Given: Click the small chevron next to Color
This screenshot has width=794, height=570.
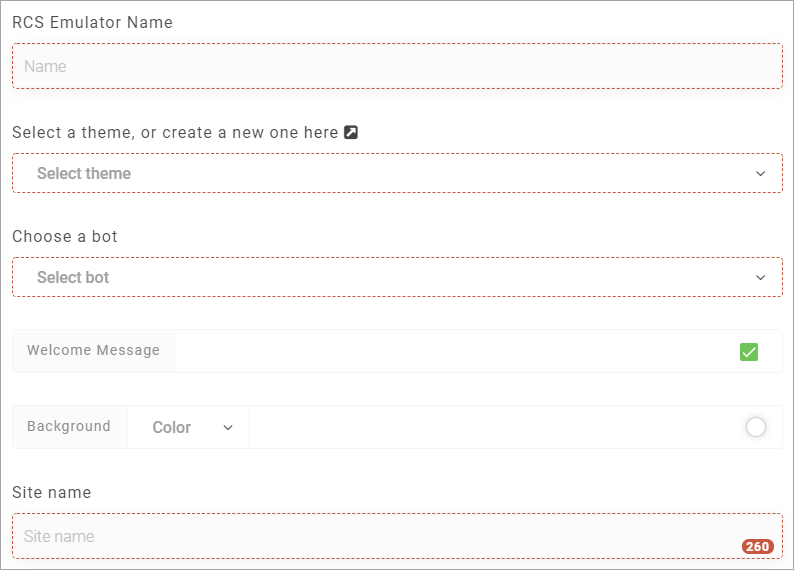Looking at the screenshot, I should tap(228, 428).
